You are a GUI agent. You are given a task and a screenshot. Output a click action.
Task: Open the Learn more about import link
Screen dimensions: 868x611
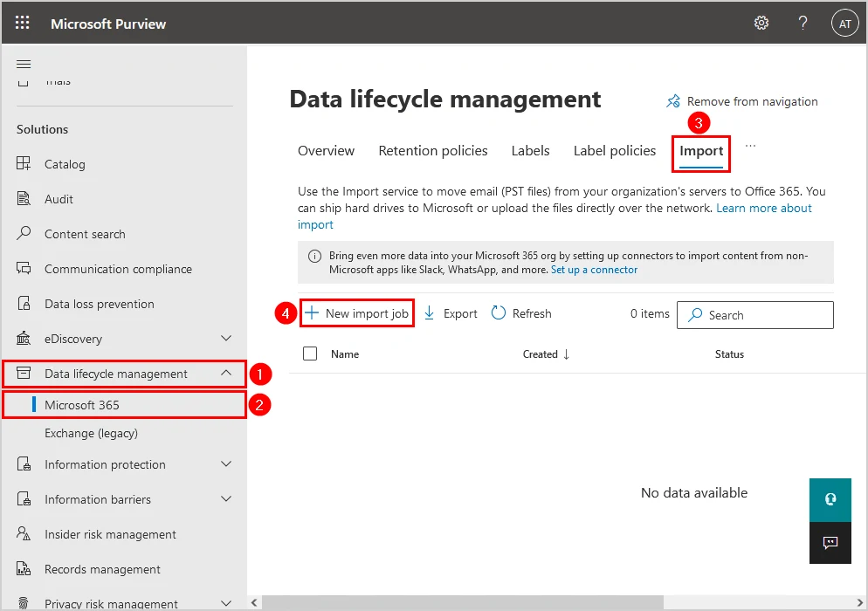763,208
